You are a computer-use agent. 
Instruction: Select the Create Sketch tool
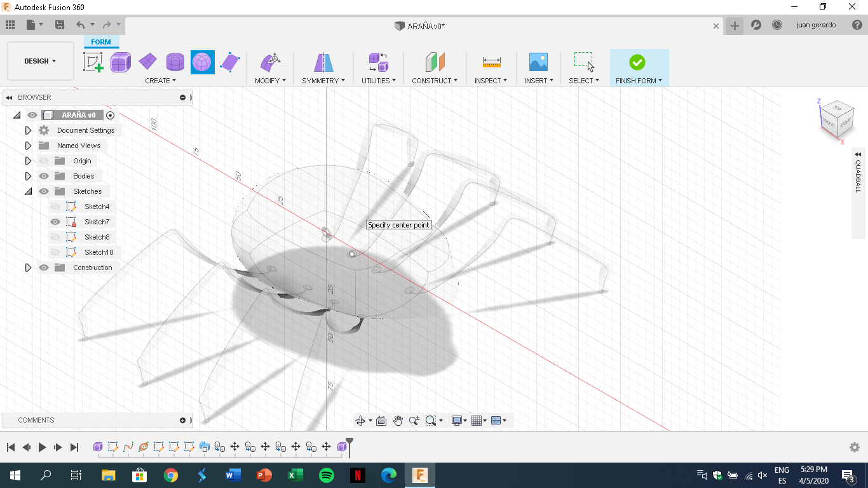pyautogui.click(x=93, y=62)
